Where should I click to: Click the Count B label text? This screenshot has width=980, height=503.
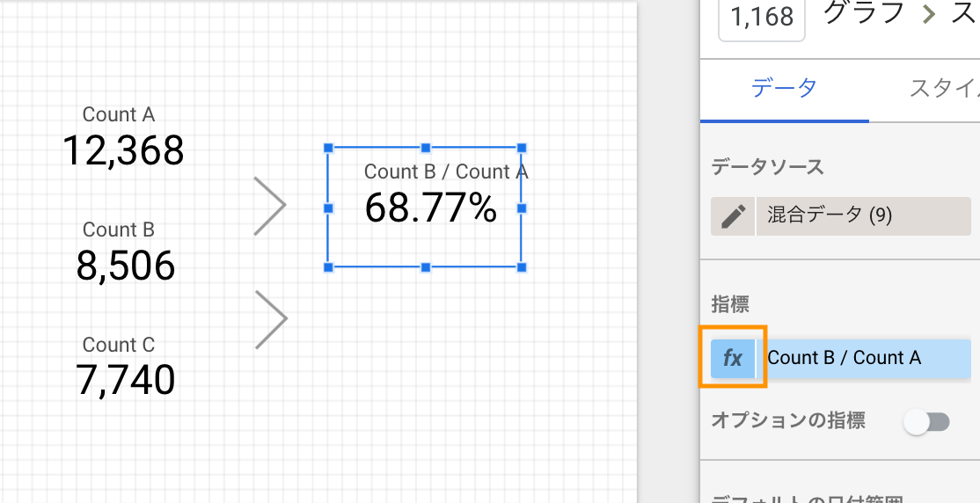coord(119,230)
